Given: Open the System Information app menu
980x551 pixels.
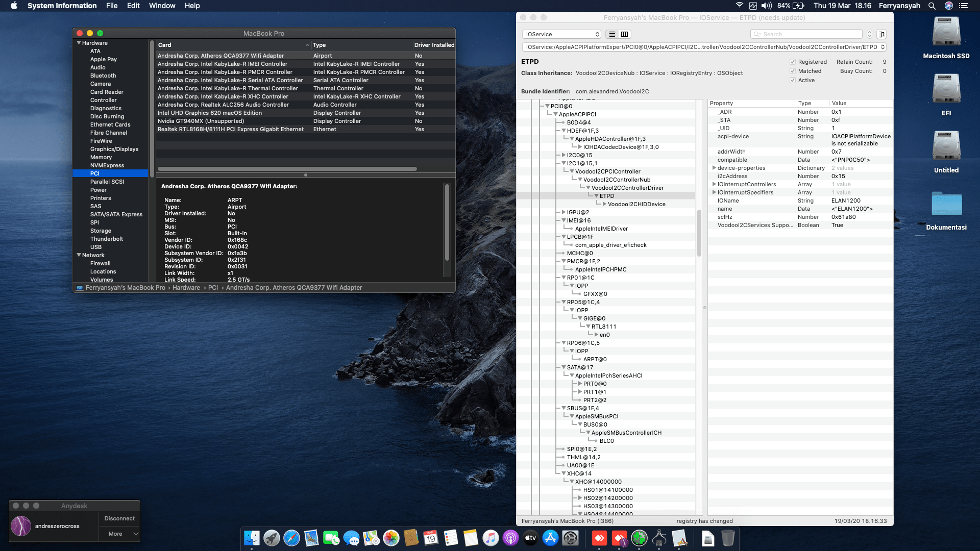Looking at the screenshot, I should 62,6.
